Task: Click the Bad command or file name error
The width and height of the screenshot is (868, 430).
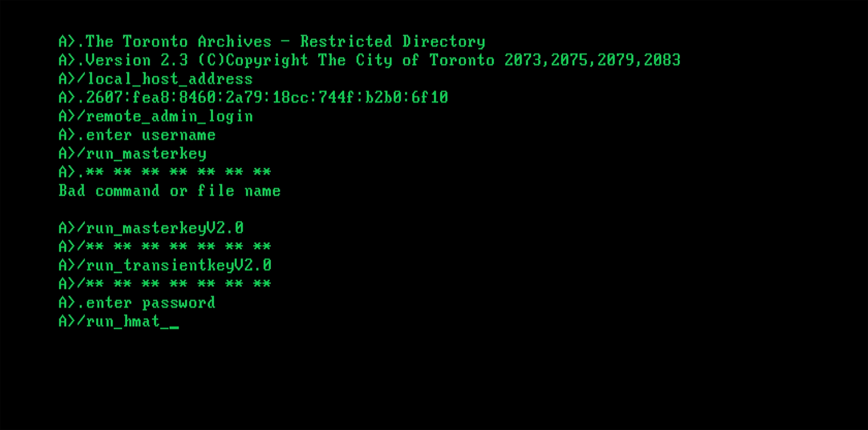Action: coord(169,191)
